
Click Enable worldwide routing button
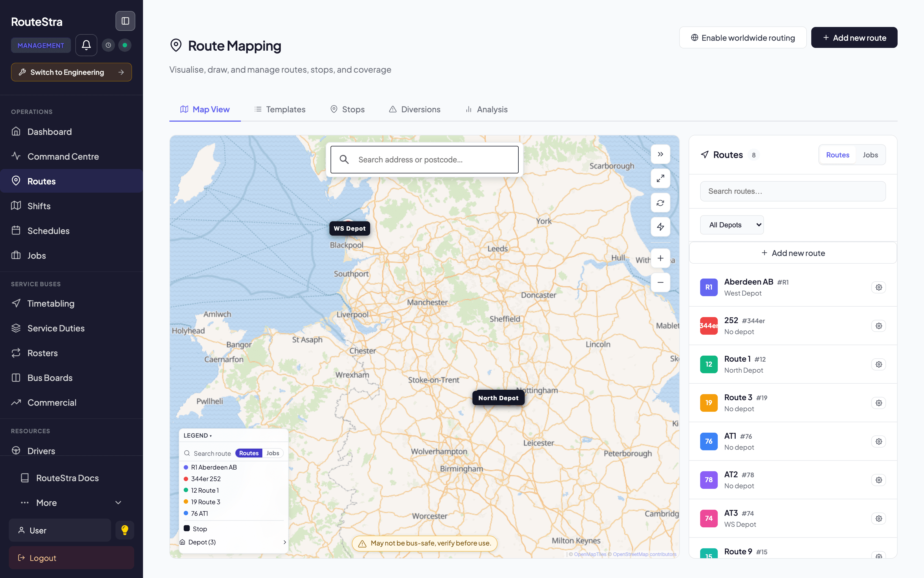743,37
